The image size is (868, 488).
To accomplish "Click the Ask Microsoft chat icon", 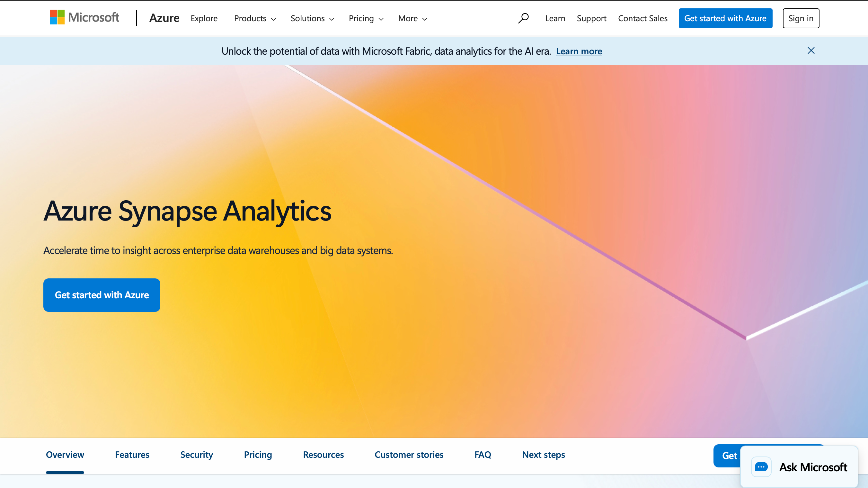I will click(x=761, y=467).
